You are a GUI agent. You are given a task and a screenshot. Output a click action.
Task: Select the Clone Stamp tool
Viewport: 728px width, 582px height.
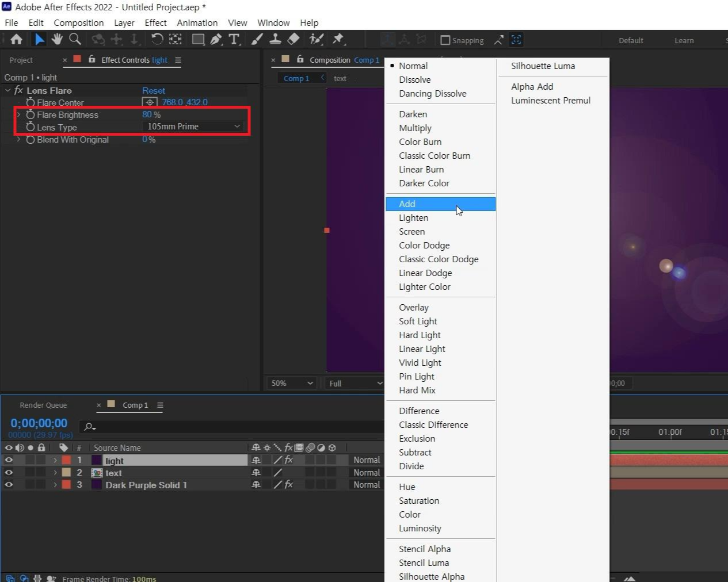click(x=275, y=39)
